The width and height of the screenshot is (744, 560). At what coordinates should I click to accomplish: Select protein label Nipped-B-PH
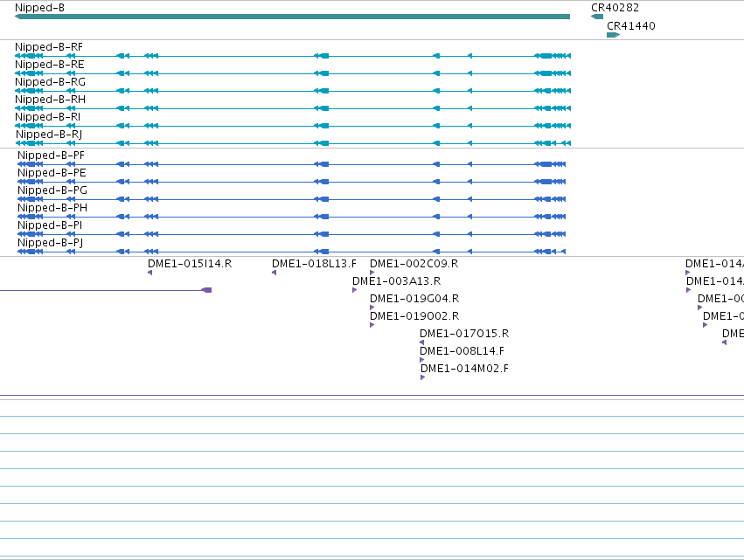[52, 208]
